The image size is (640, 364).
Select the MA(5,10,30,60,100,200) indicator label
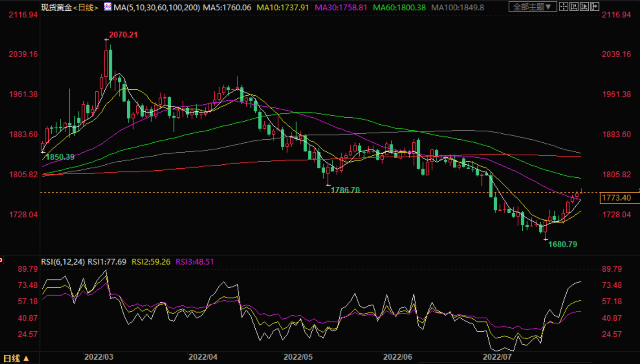(x=157, y=8)
